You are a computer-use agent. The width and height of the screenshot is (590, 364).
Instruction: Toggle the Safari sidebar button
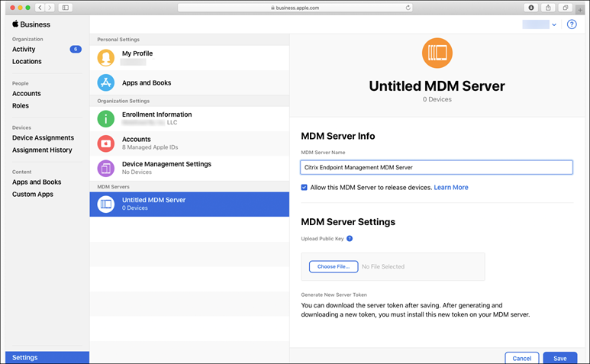[65, 8]
